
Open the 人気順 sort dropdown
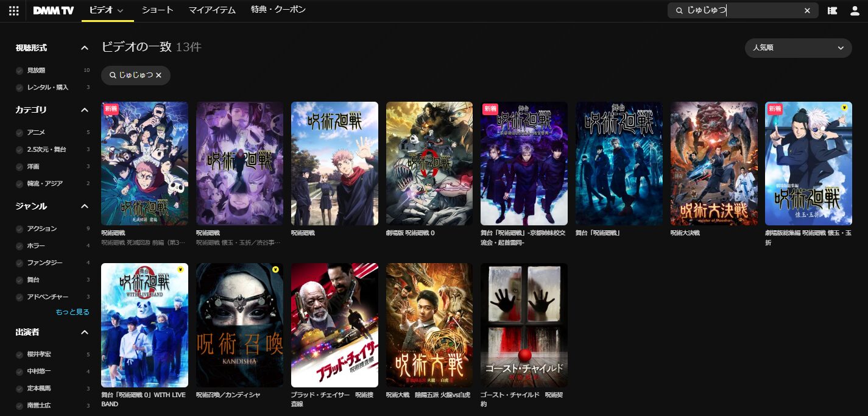(798, 48)
